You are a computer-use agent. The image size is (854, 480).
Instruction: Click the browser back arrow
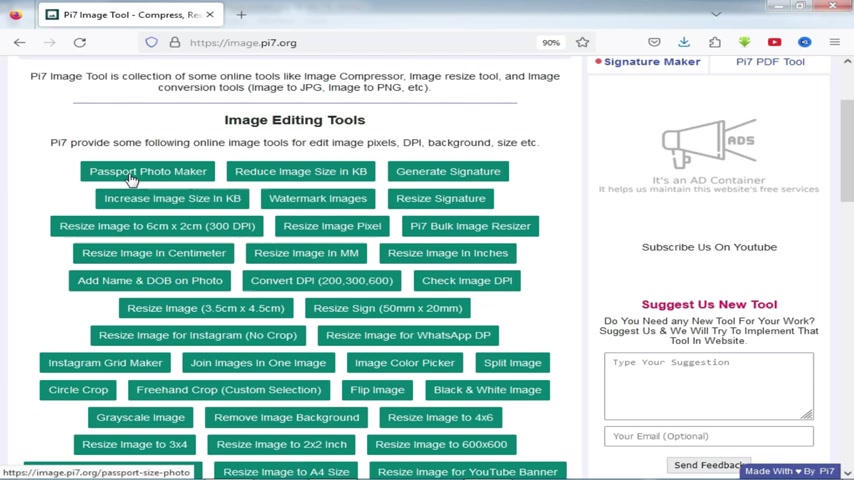point(20,42)
